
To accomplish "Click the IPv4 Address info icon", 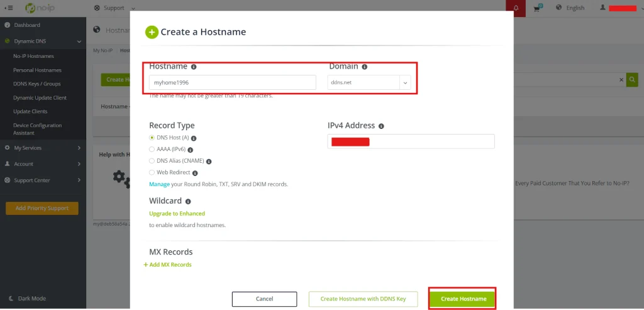I will point(381,126).
